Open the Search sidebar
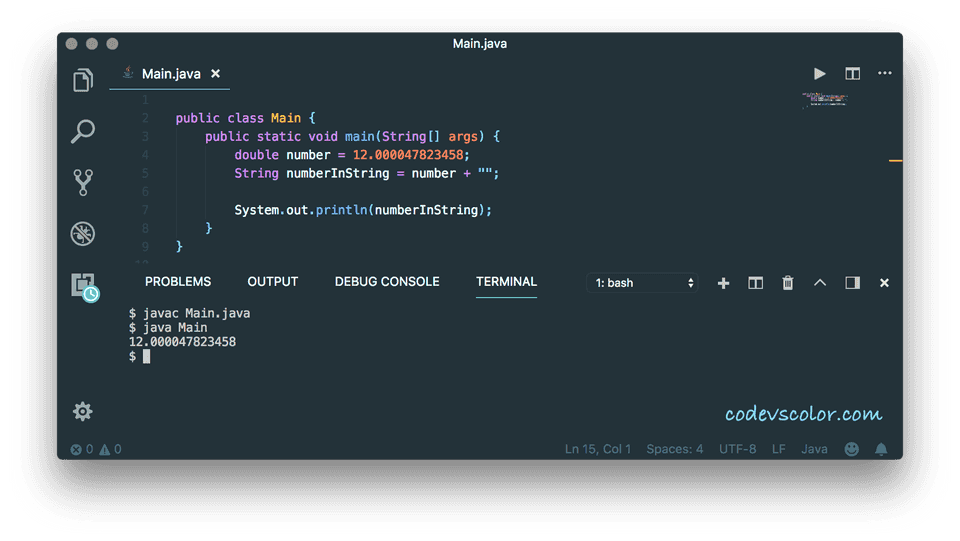 point(83,131)
